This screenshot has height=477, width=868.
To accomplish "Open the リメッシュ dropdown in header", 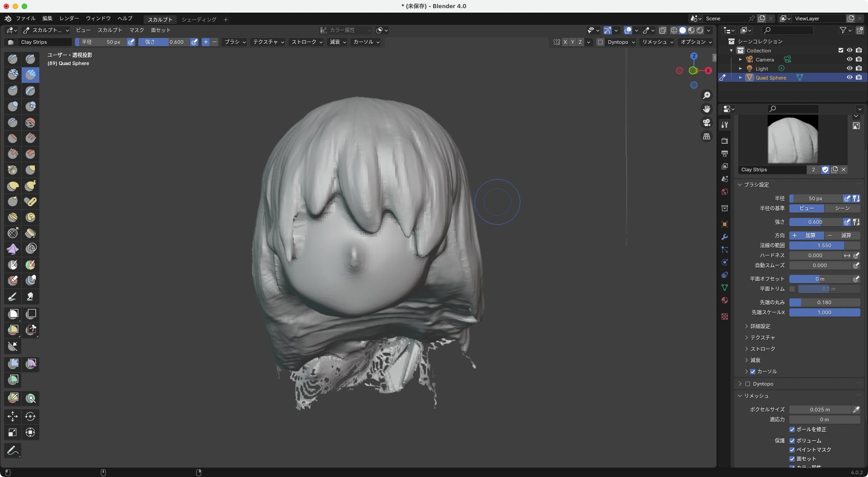I will point(658,42).
